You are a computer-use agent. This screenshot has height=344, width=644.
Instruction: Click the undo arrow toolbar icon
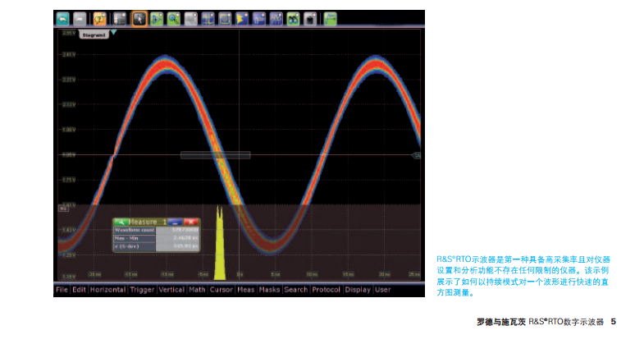[63, 17]
